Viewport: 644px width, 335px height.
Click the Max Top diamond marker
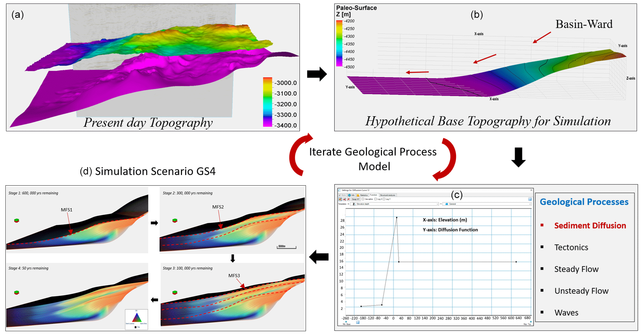point(530,322)
